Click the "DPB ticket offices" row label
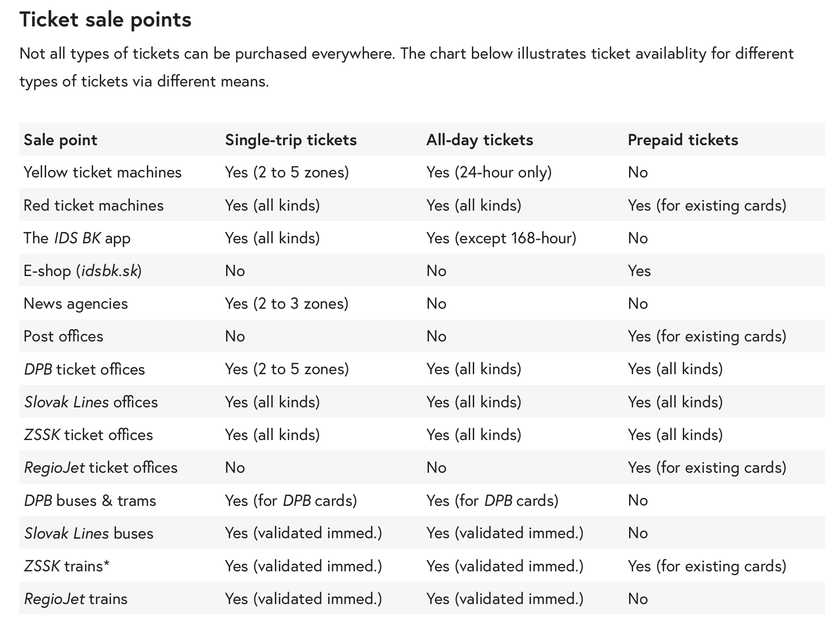 point(85,369)
